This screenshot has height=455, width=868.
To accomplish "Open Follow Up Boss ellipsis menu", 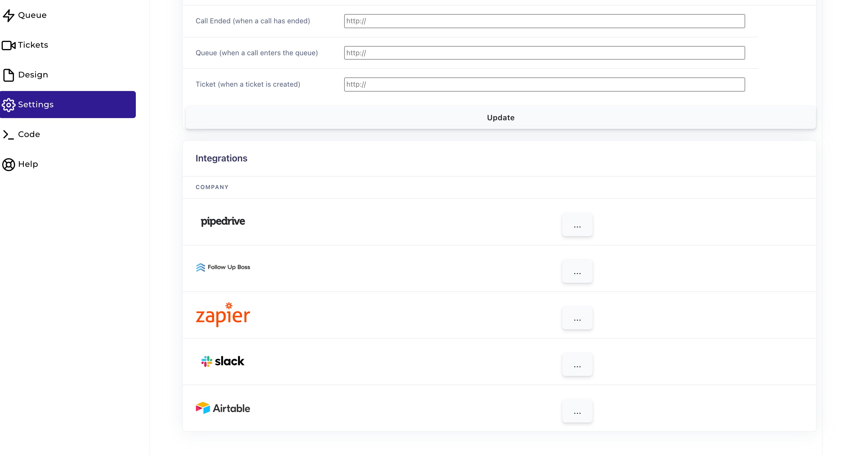I will click(x=577, y=271).
